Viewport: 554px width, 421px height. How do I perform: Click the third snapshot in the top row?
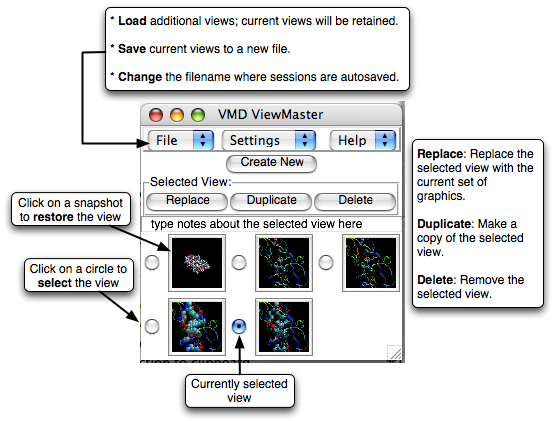click(x=371, y=263)
